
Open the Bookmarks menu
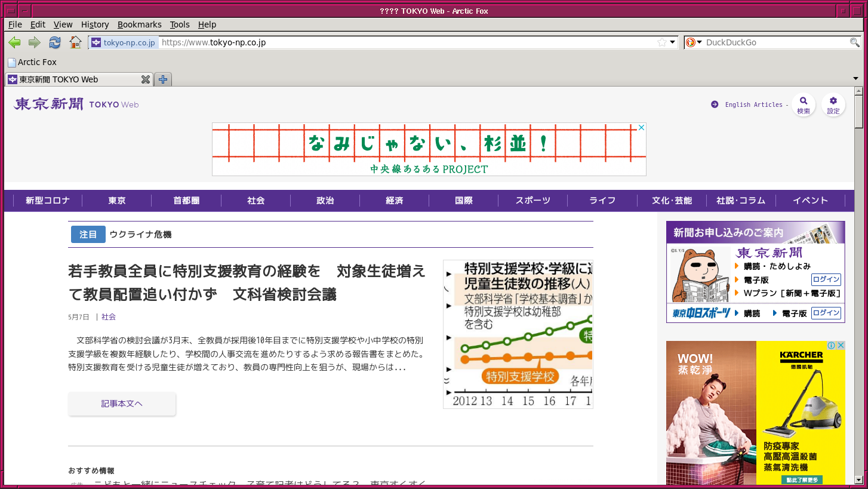coord(139,24)
